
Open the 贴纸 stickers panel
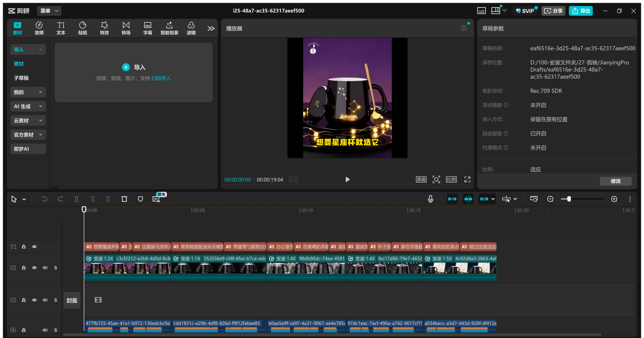(x=83, y=28)
